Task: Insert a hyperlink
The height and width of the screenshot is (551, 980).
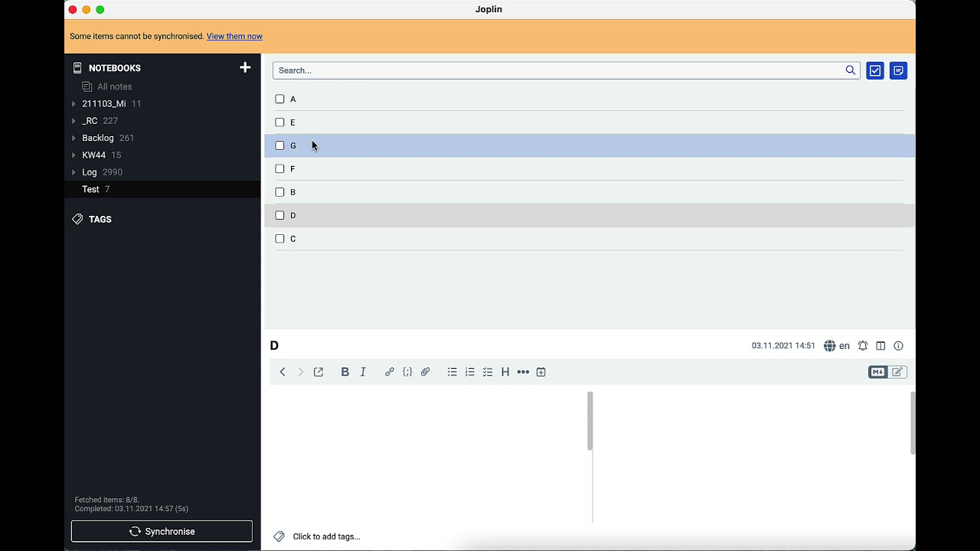Action: click(390, 372)
